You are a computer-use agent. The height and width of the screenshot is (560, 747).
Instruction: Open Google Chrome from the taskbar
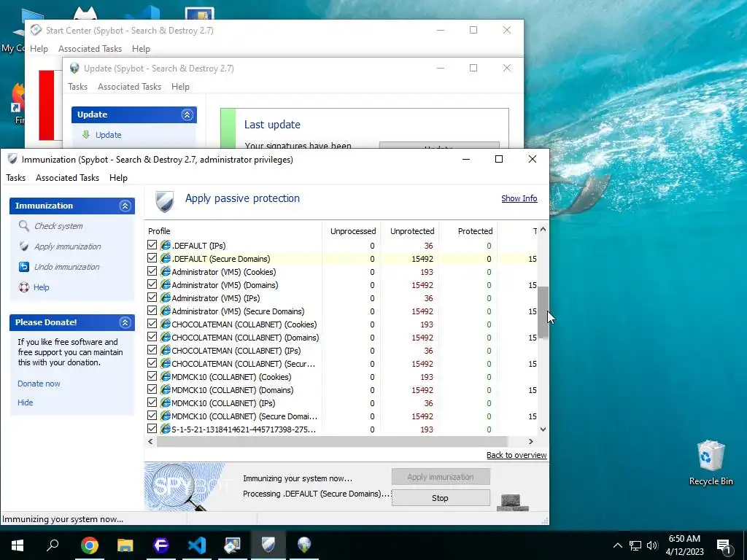[89, 545]
